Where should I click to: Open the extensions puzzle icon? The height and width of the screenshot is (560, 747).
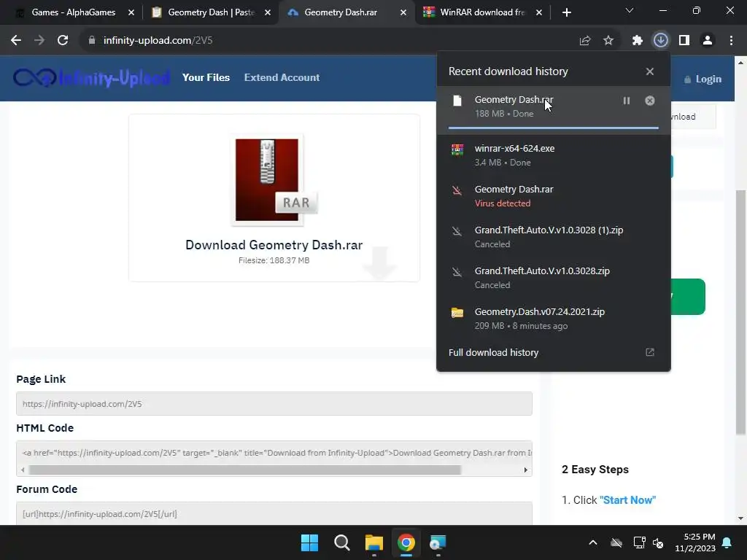pos(638,41)
